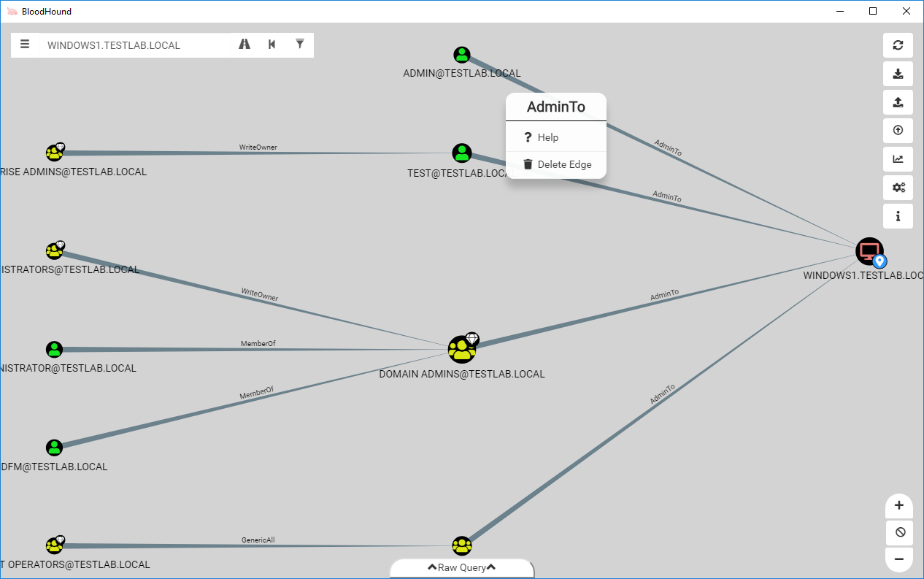Click AdminTo label on Domain Admins edge
This screenshot has height=579, width=924.
pos(664,295)
